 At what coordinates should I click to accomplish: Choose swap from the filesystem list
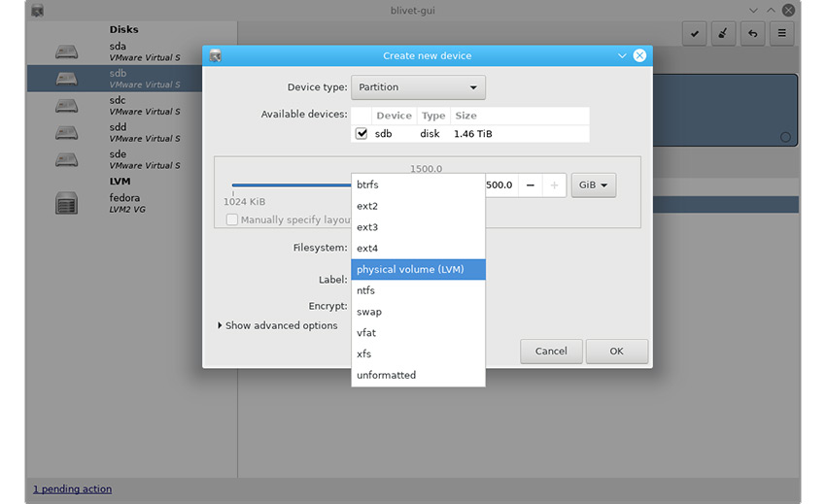(369, 312)
